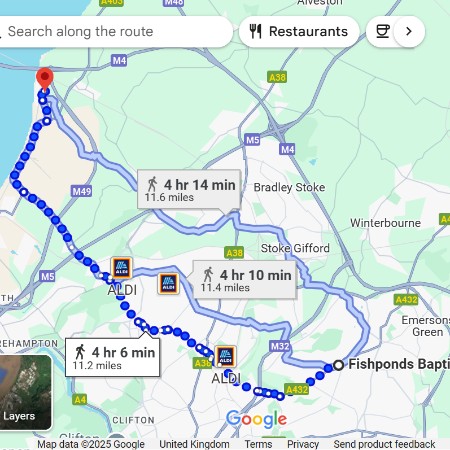Viewport: 450px width, 450px height.
Task: Click the Restaurants filter chip
Action: click(x=299, y=31)
